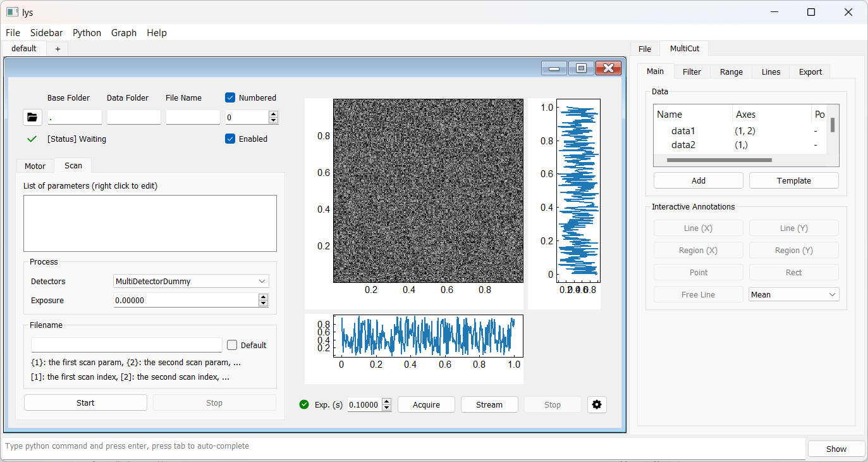The width and height of the screenshot is (868, 462).
Task: Open the base folder browse icon
Action: point(32,117)
